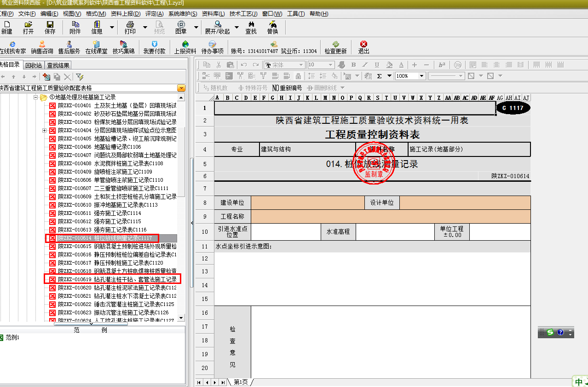The width and height of the screenshot is (588, 387).
Task: Click the 查找 (Find) binoculars icon
Action: coord(251,27)
